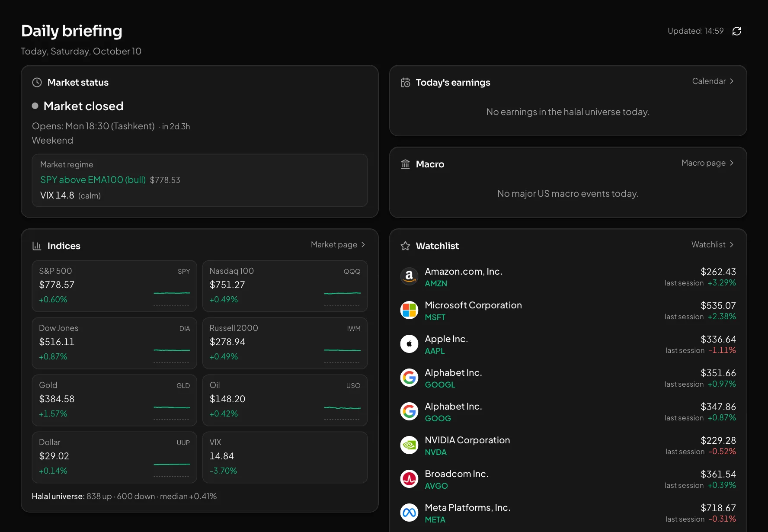Screen dimensions: 768x532
Task: Click the NVIDIA logo icon
Action: [x=409, y=445]
